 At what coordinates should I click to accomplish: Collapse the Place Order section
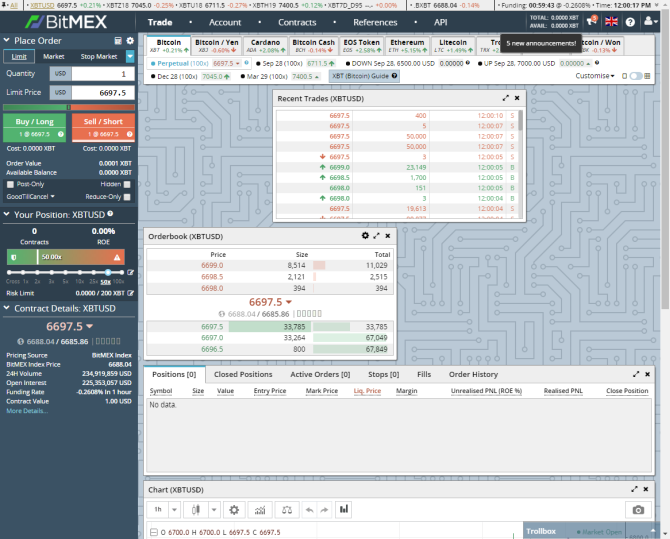pyautogui.click(x=6, y=40)
